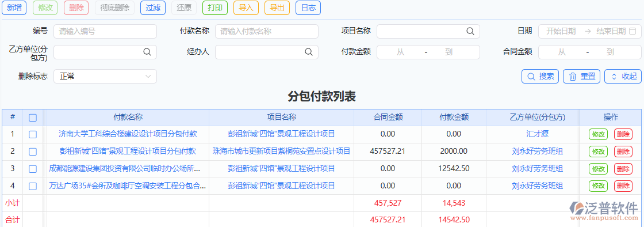
Task: Click the 付款名称 column header
Action: [x=128, y=117]
